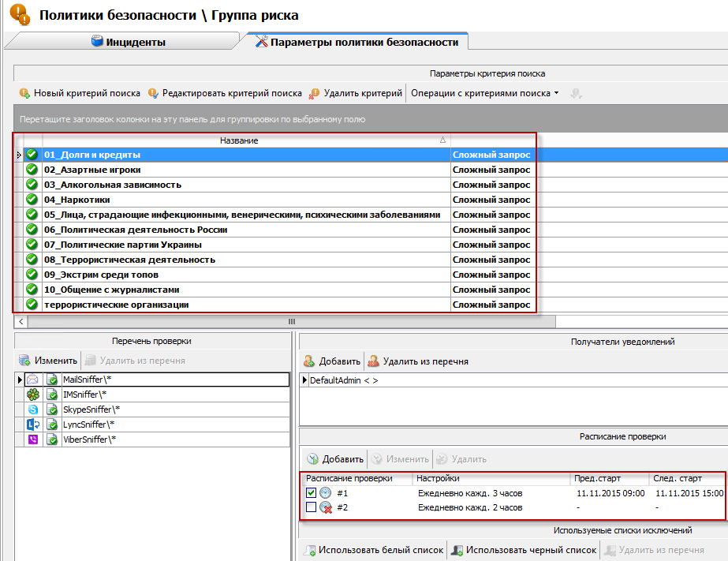Select the 08_Террористическая деятельность row

[129, 260]
